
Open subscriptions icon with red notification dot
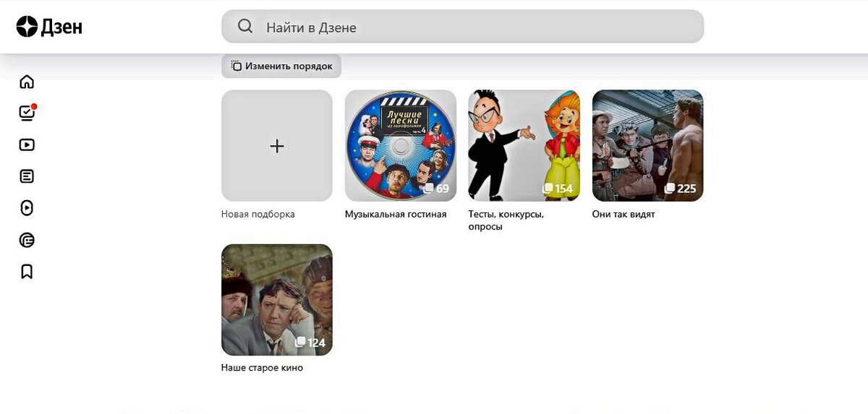(x=27, y=113)
